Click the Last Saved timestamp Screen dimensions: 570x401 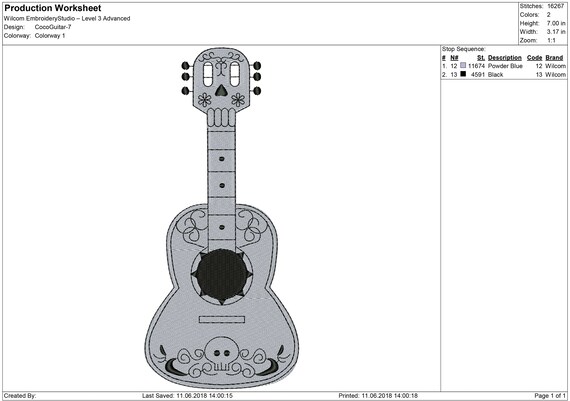click(x=187, y=396)
